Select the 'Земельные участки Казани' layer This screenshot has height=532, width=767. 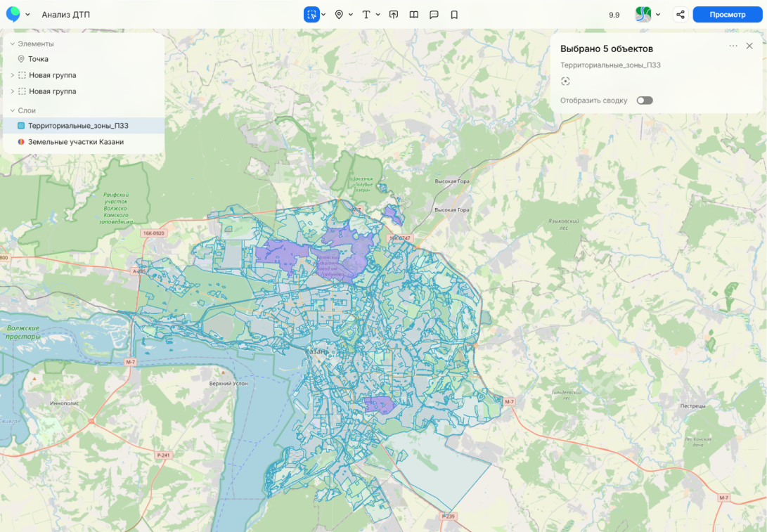(76, 142)
